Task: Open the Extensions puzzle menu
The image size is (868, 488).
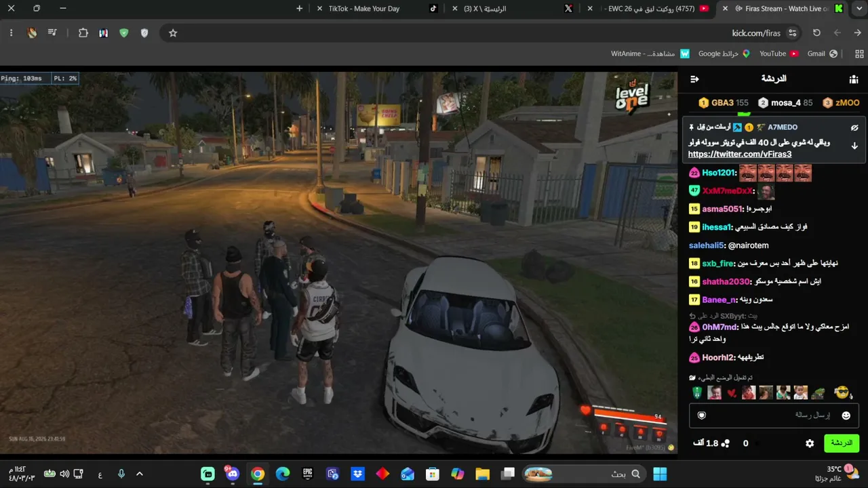Action: click(83, 33)
